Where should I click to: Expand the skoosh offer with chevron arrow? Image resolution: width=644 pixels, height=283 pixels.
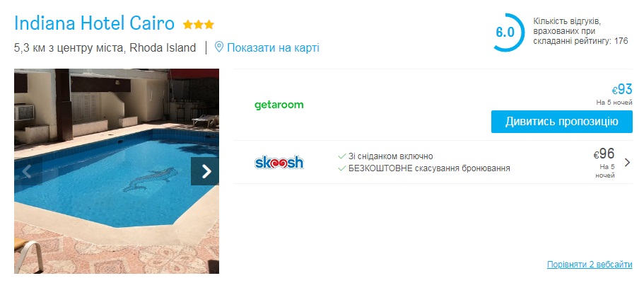[x=627, y=163]
